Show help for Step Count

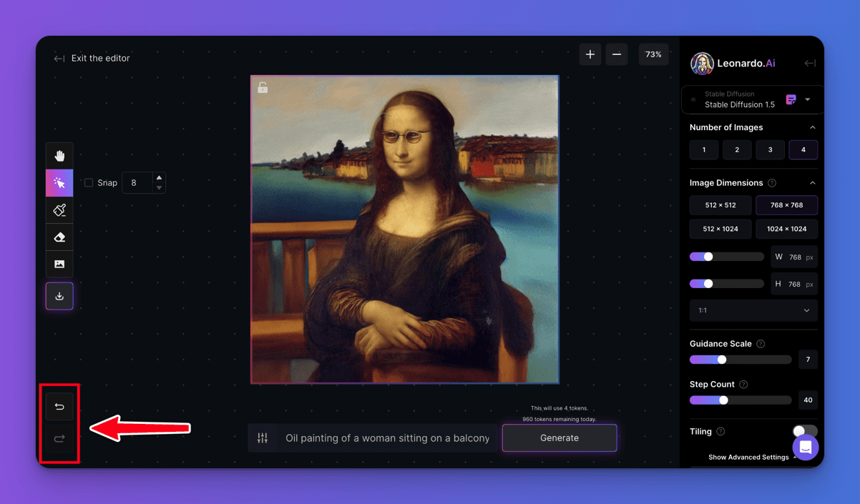tap(743, 385)
